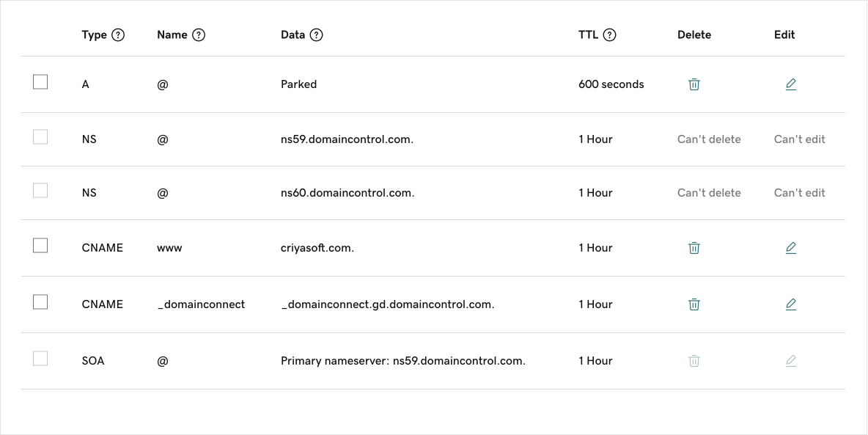Click the SOA record pencil icon

tap(791, 361)
